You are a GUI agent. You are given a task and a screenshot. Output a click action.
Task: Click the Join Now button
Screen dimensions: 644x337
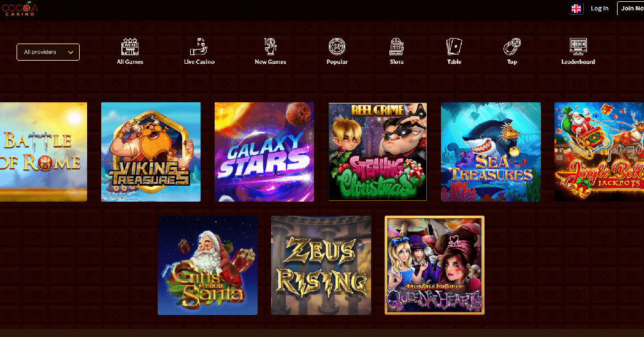coord(631,8)
